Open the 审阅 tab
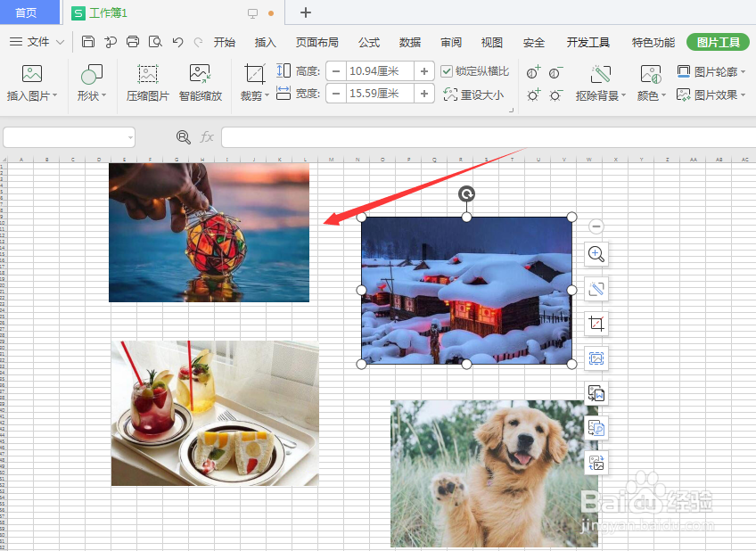The width and height of the screenshot is (756, 551). 451,43
